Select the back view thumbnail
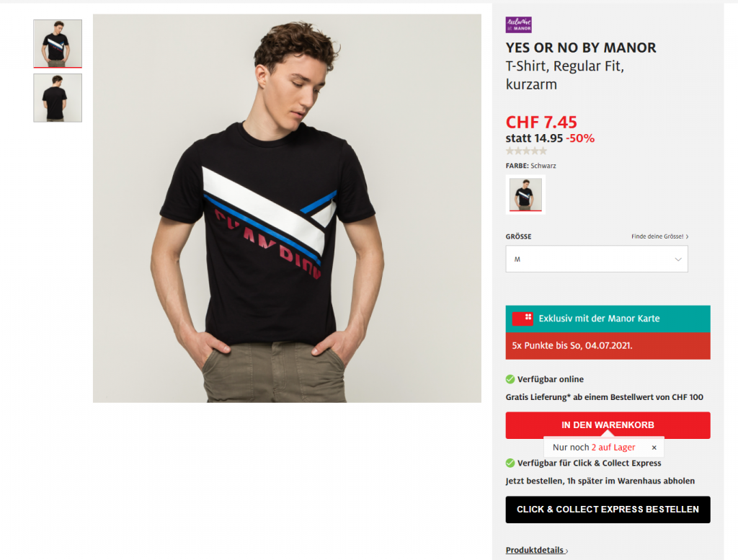Viewport: 738px width, 560px height. coord(58,98)
